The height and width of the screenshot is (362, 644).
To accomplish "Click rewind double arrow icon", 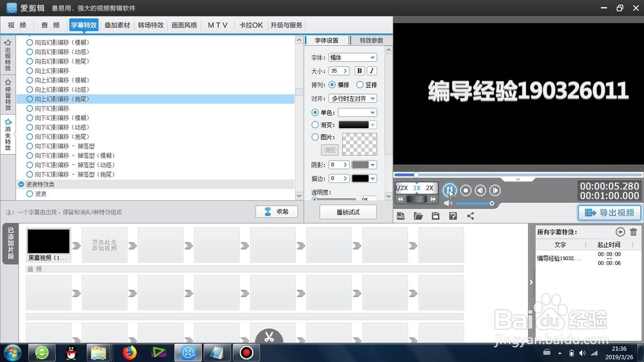I will [x=401, y=199].
